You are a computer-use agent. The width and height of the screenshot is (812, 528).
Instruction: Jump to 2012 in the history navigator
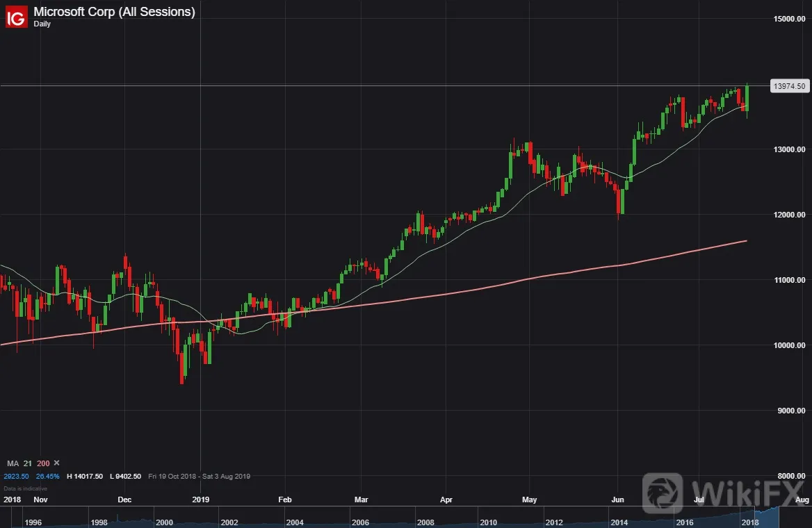click(x=554, y=522)
